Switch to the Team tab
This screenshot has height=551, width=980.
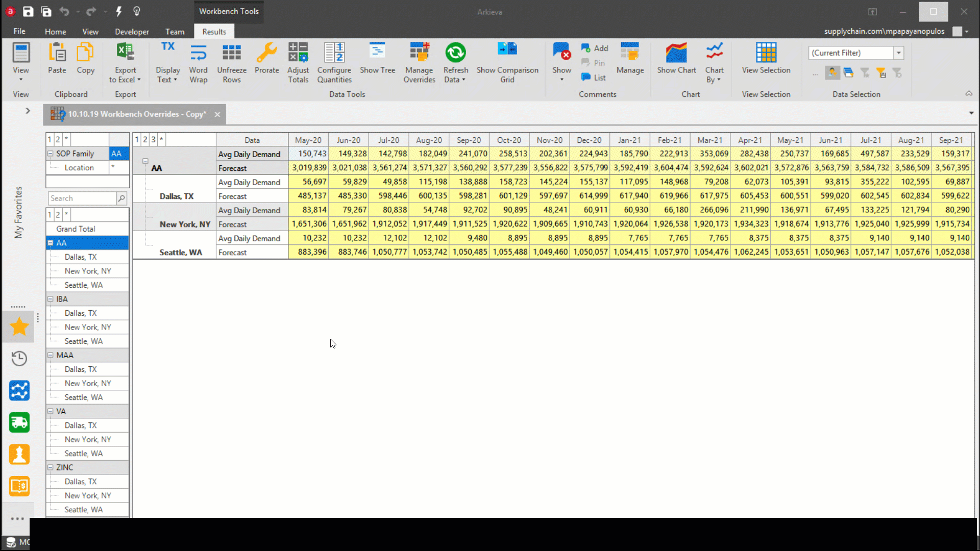click(x=175, y=32)
